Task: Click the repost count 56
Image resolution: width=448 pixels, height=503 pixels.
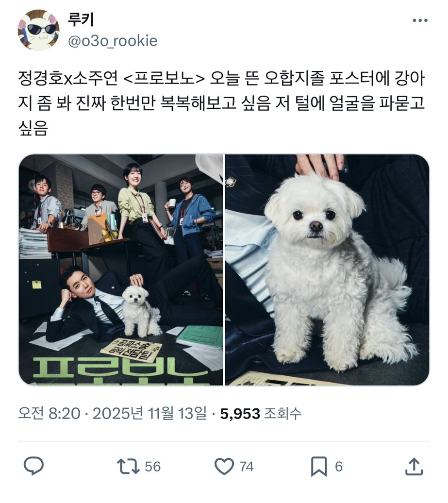Action: [152, 467]
